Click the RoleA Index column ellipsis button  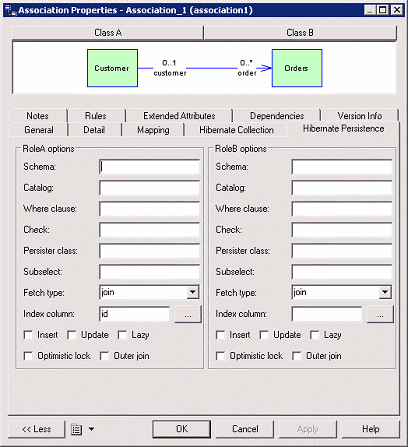pos(188,314)
